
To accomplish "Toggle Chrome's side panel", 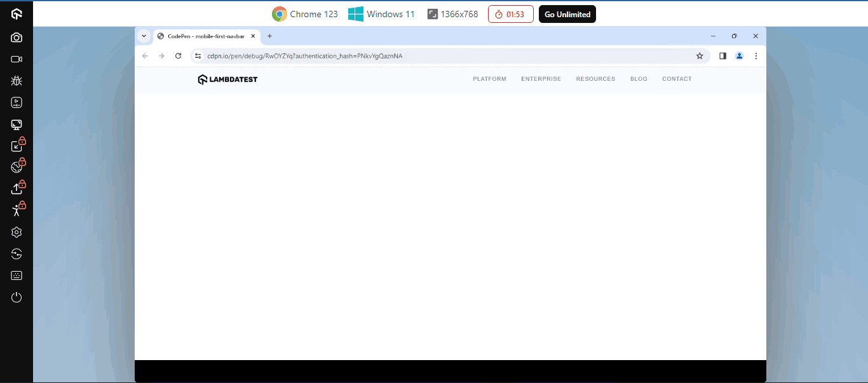I will [722, 56].
